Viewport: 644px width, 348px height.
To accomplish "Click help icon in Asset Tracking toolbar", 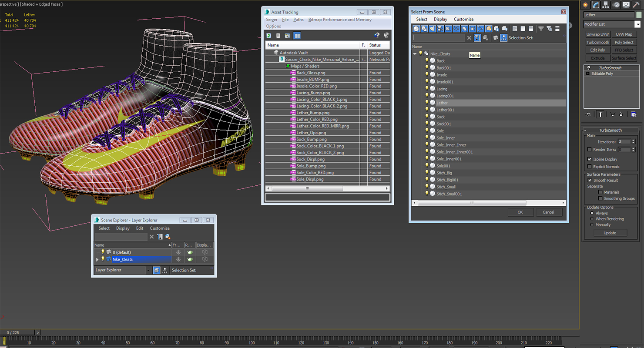I will tap(377, 36).
